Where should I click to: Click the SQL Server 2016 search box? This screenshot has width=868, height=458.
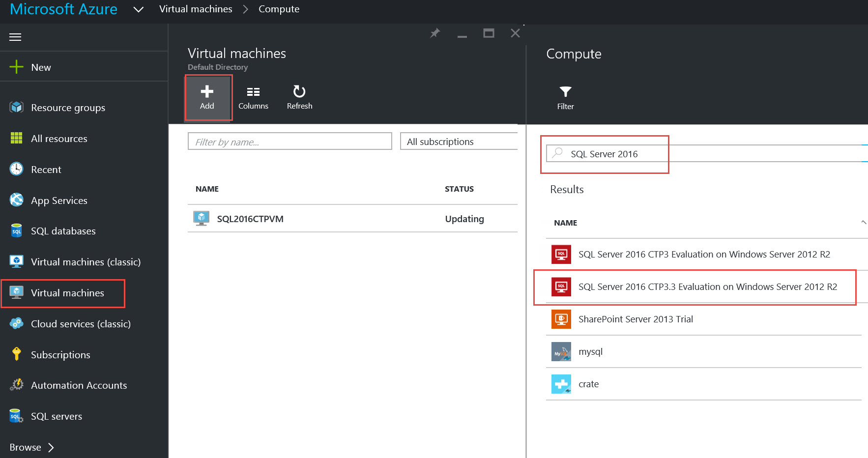707,153
